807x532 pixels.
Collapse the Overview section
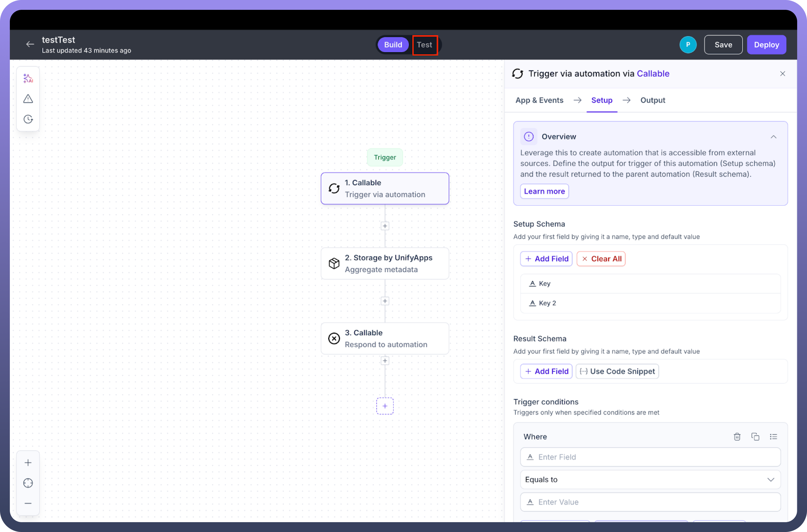click(x=774, y=137)
